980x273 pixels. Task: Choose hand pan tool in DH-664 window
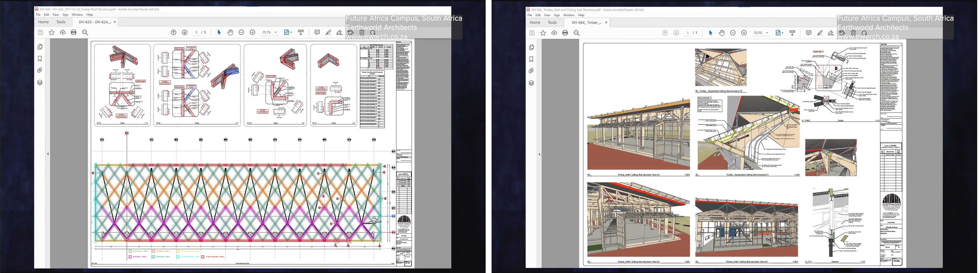(x=722, y=33)
